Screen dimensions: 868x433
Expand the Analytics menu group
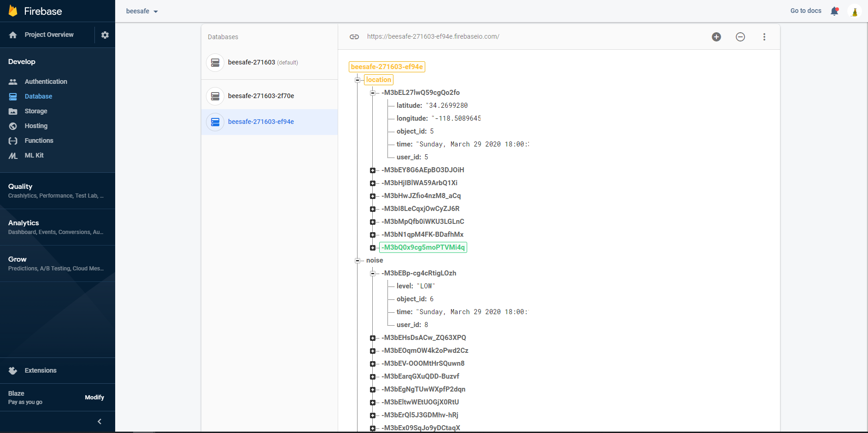58,227
